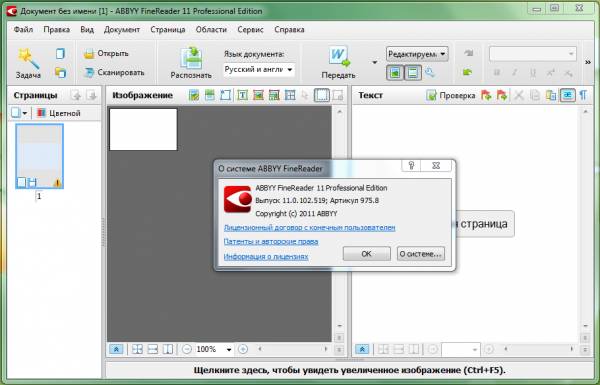This screenshot has width=600, height=385.
Task: Open the Редактируемая копия layout dropdown
Action: click(x=417, y=54)
